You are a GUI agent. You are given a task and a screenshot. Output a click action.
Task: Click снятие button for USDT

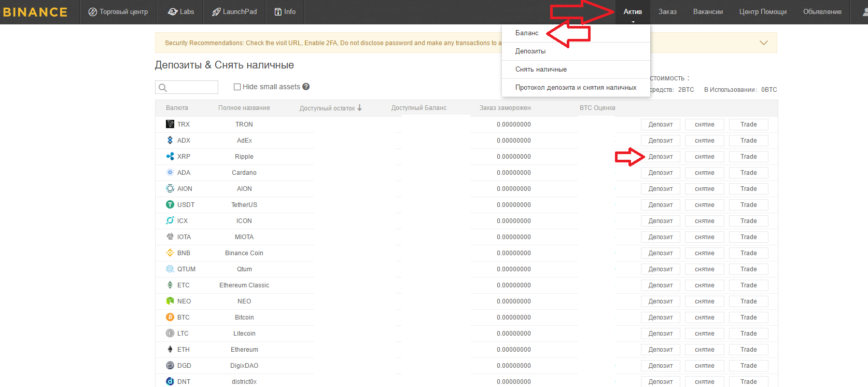pos(705,205)
